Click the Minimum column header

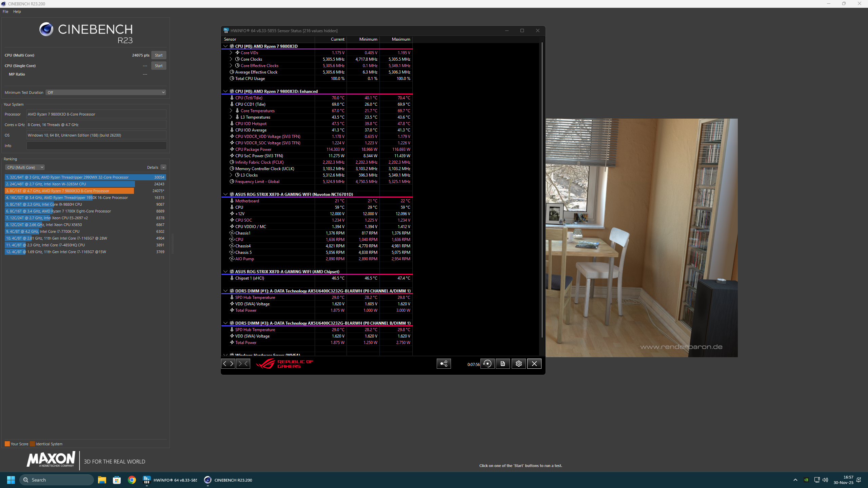click(363, 39)
